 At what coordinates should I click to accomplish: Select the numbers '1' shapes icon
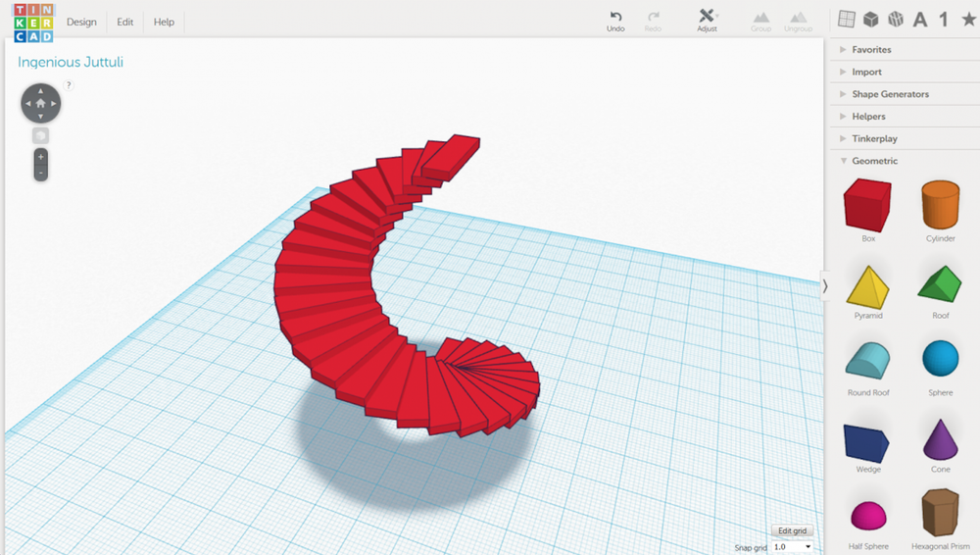[x=944, y=20]
